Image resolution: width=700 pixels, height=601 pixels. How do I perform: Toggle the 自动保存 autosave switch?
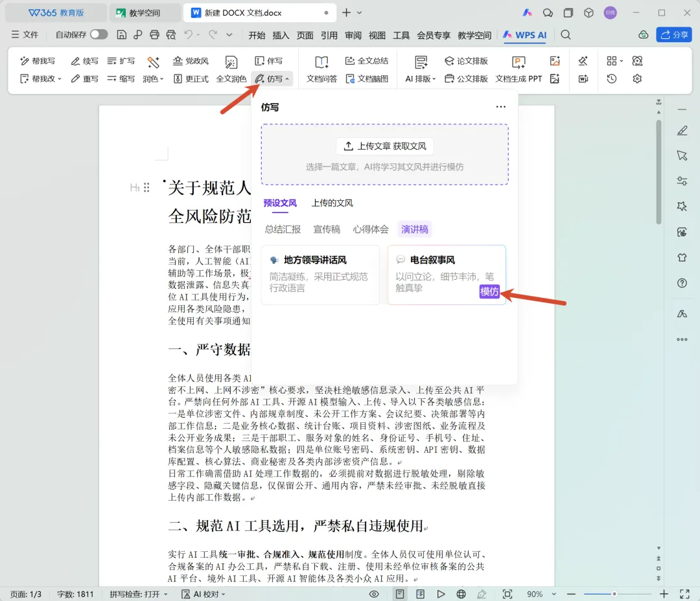[x=99, y=34]
